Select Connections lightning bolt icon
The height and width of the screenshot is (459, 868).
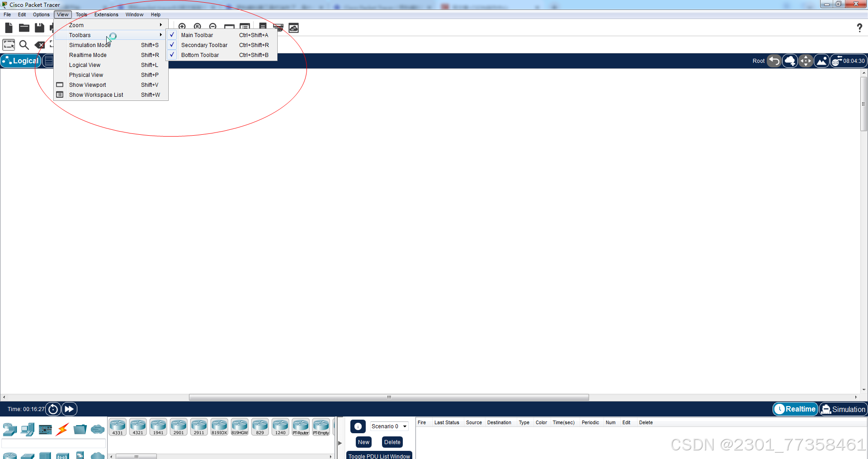click(62, 429)
